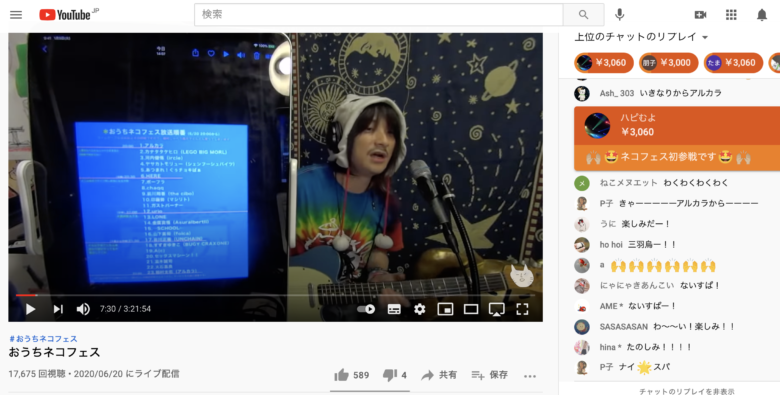Click the 共有 share button
The image size is (780, 395).
439,375
